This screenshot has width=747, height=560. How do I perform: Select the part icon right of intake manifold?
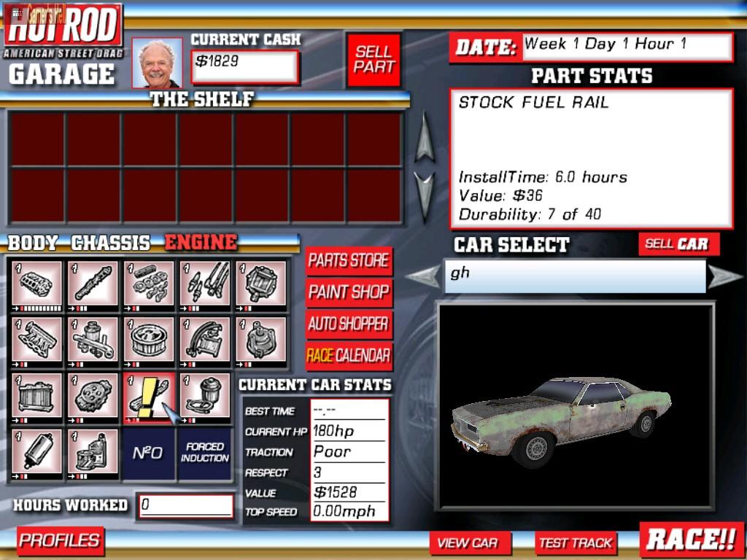pyautogui.click(x=93, y=340)
